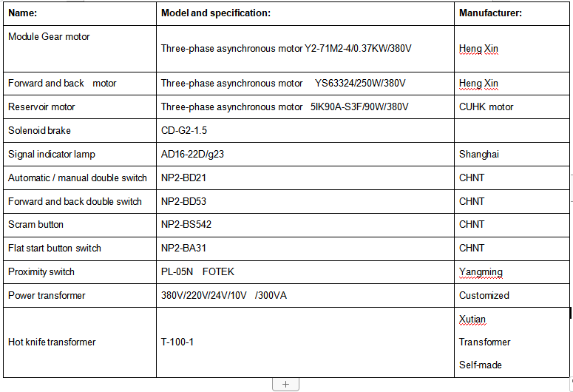Click the Customized manufacturer cell

[512, 295]
